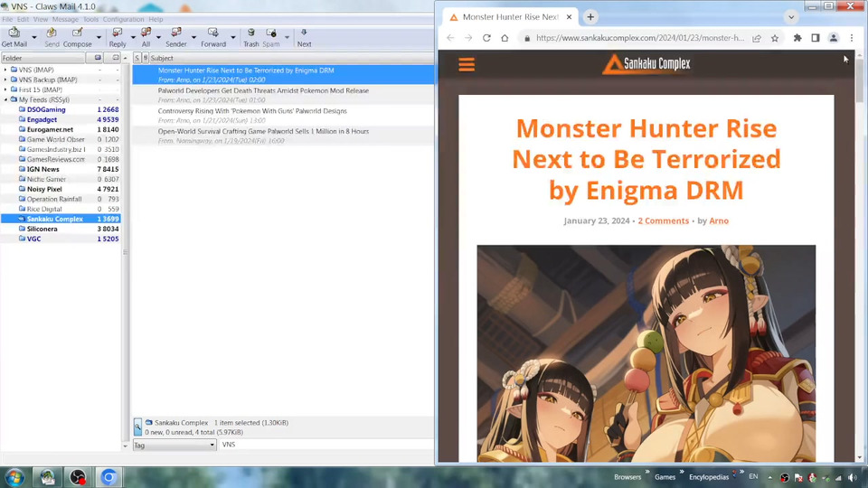Open Forward dropdown arrow
This screenshot has height=488, width=868.
233,38
